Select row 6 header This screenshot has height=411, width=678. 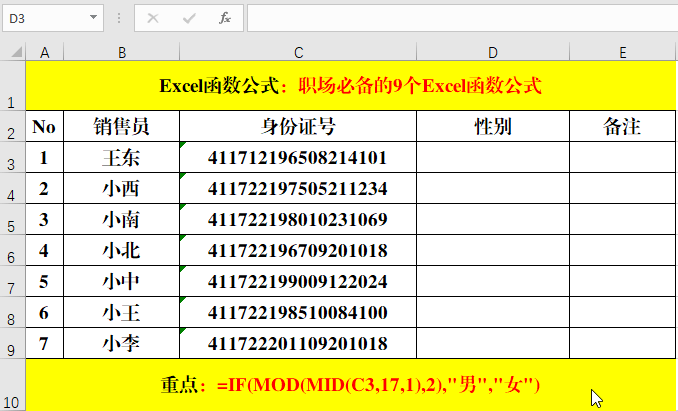point(13,251)
